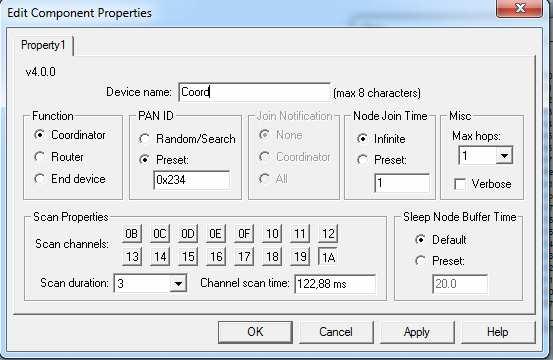The width and height of the screenshot is (553, 360).
Task: Toggle scan channel 13
Action: [x=132, y=256]
